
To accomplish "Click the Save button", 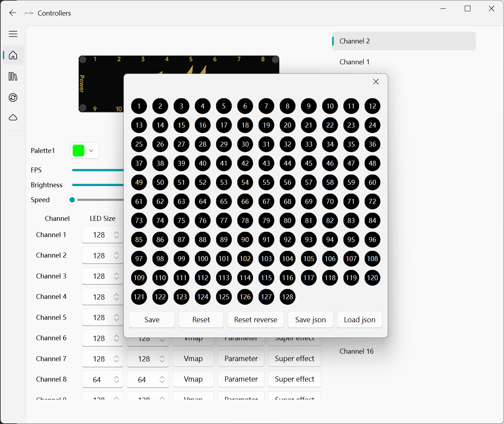I will 152,320.
